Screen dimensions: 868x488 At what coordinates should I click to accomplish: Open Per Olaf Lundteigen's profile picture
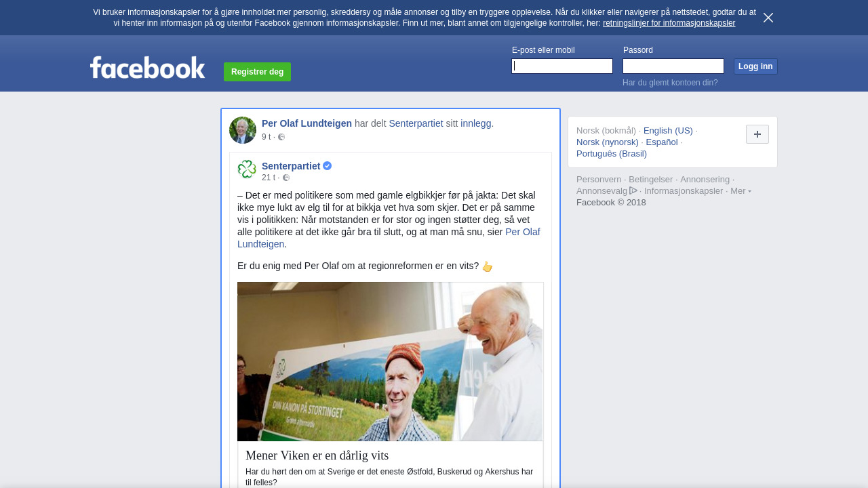(243, 130)
